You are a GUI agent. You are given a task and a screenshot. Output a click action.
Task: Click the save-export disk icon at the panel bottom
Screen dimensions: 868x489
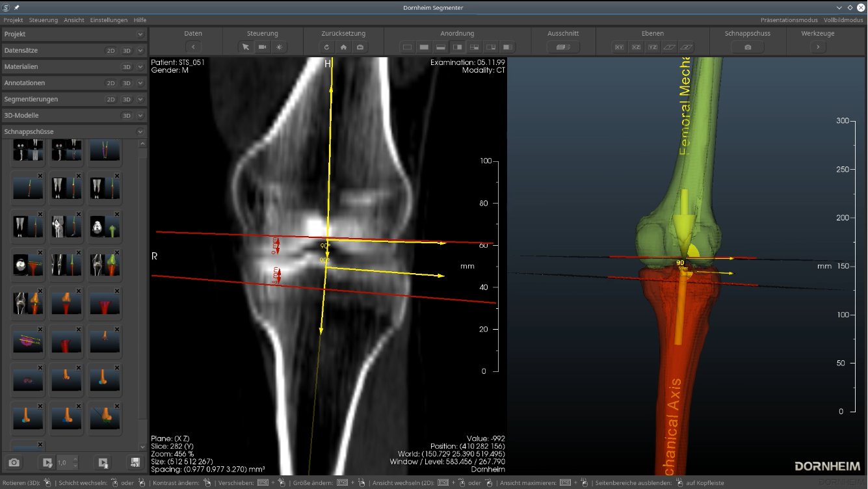[135, 462]
